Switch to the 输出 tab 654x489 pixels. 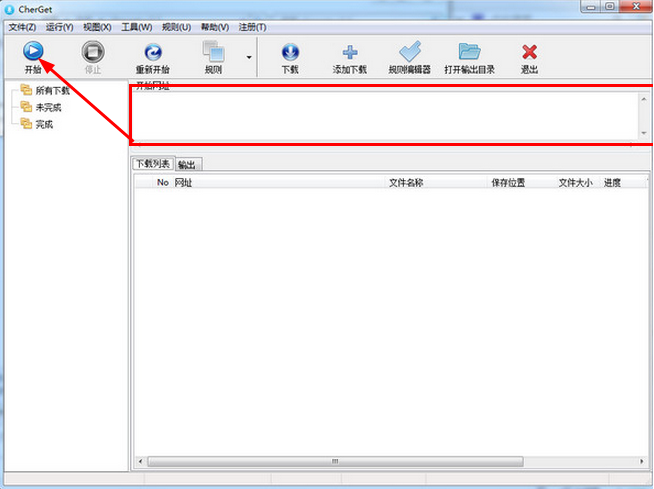[x=188, y=164]
